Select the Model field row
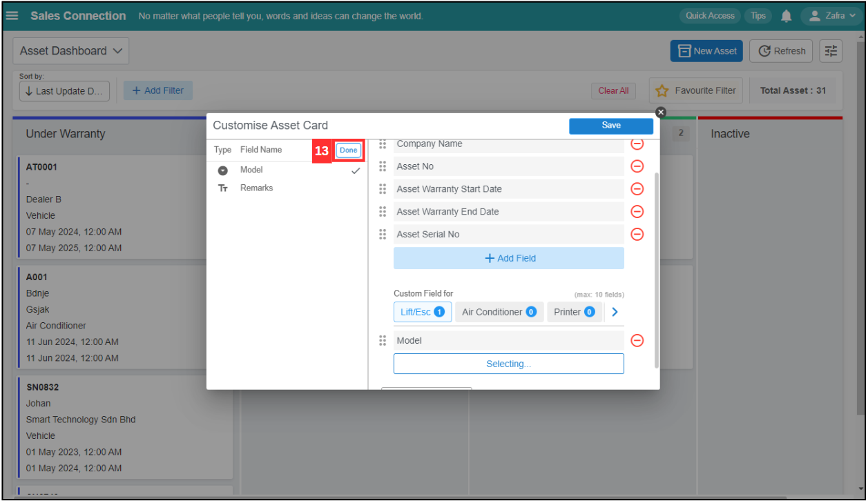The image size is (868, 501). (x=287, y=170)
